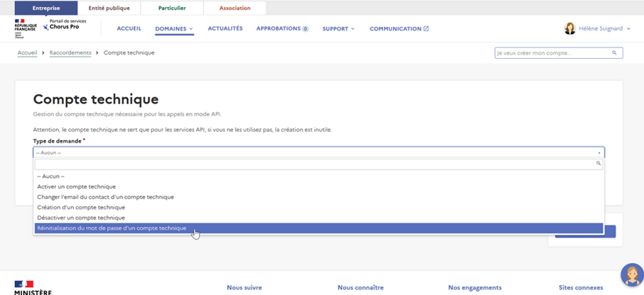Click the approbations counter badge

tap(305, 29)
